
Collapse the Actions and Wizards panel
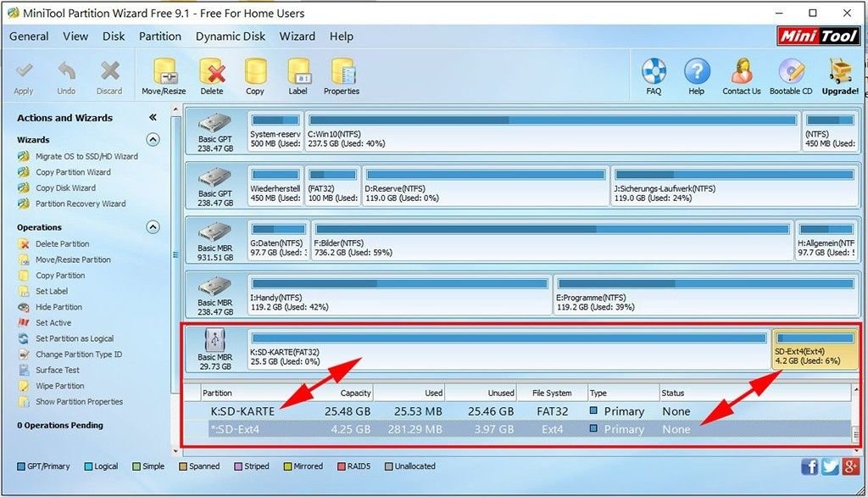[x=153, y=117]
